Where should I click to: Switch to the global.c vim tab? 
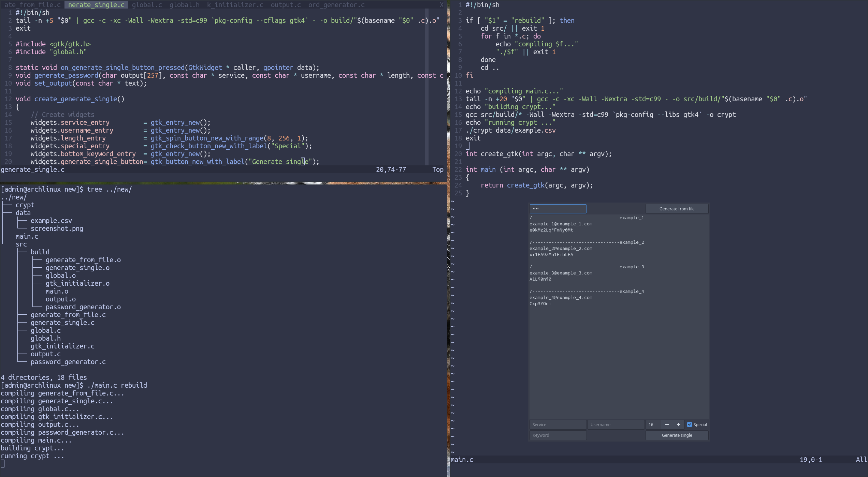147,5
